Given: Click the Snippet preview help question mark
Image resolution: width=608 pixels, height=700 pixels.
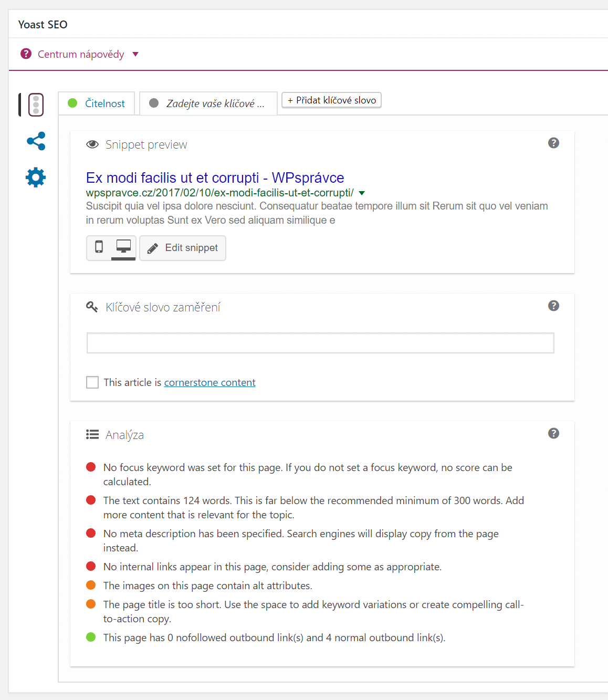Looking at the screenshot, I should coord(553,143).
